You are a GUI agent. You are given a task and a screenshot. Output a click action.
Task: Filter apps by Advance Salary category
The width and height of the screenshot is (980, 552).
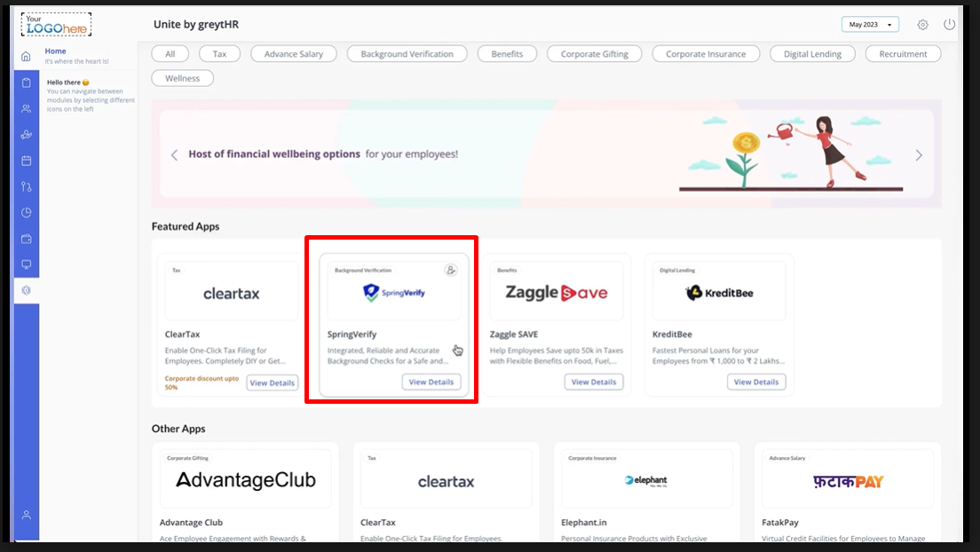[x=293, y=54]
